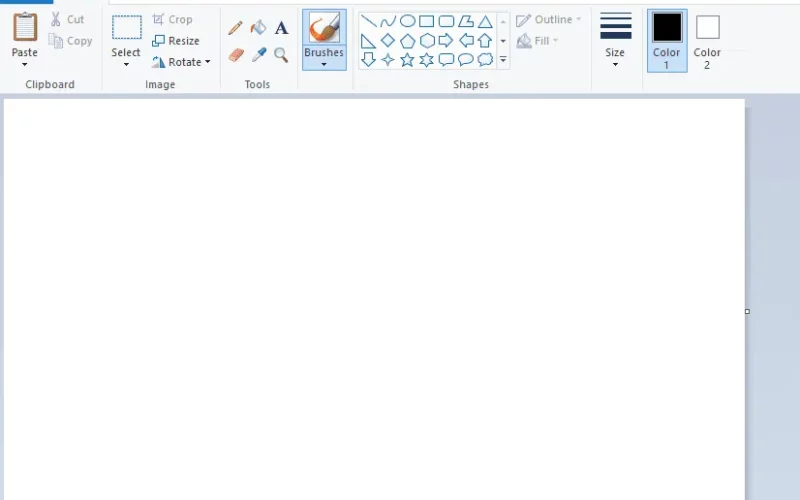This screenshot has width=800, height=500.
Task: Click the canvas right-edge resize handle
Action: click(x=747, y=311)
